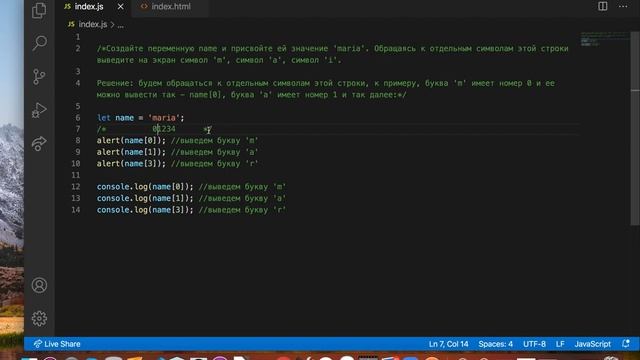Screen dimensions: 640x360
Task: Click line number 6 in the gutter
Action: point(78,118)
